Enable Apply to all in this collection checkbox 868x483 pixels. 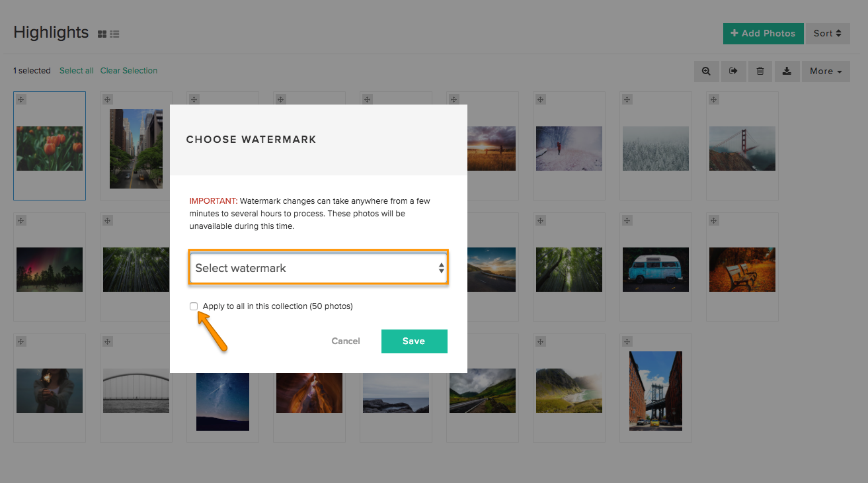click(194, 306)
